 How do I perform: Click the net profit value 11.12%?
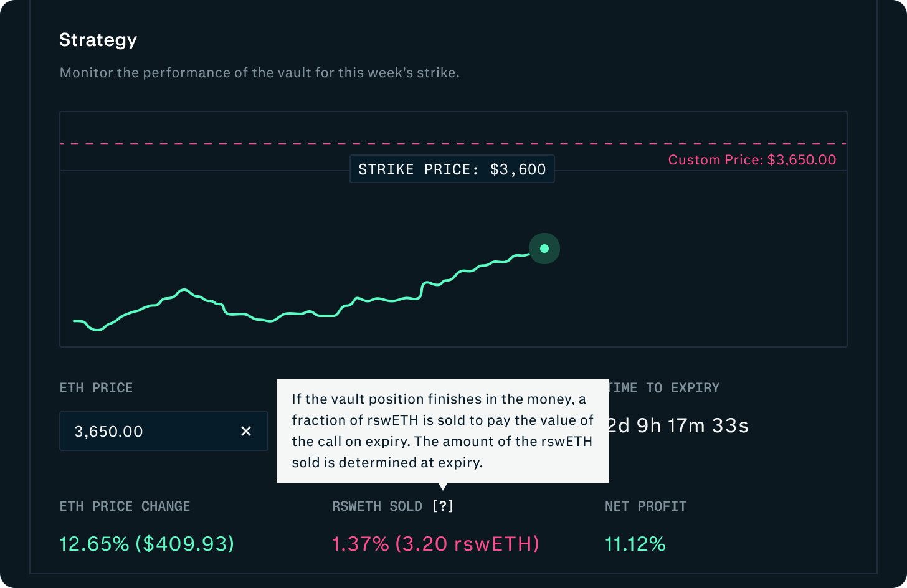coord(635,544)
